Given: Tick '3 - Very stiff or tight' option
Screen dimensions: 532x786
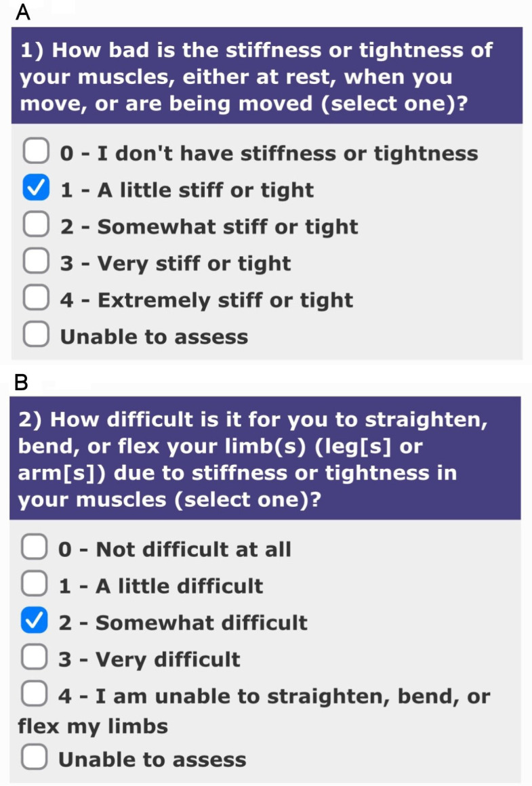Looking at the screenshot, I should [x=36, y=261].
